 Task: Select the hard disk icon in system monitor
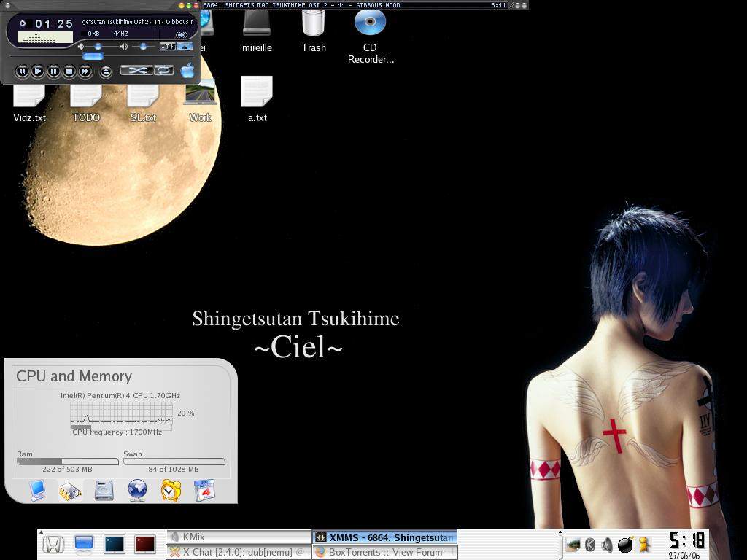(x=104, y=490)
